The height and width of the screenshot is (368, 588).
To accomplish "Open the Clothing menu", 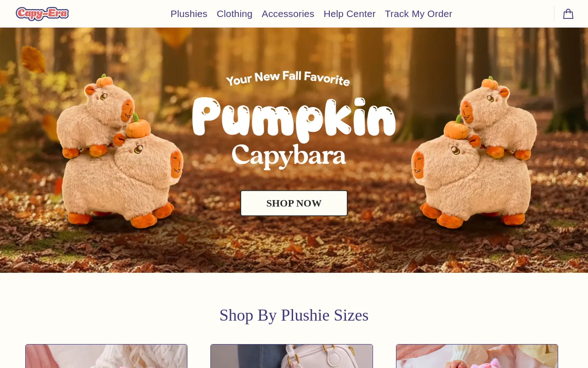I will tap(235, 14).
